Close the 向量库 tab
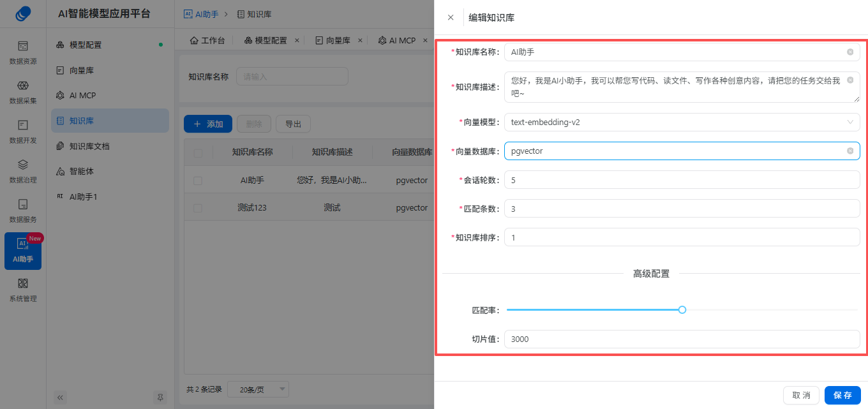868x409 pixels. point(360,40)
